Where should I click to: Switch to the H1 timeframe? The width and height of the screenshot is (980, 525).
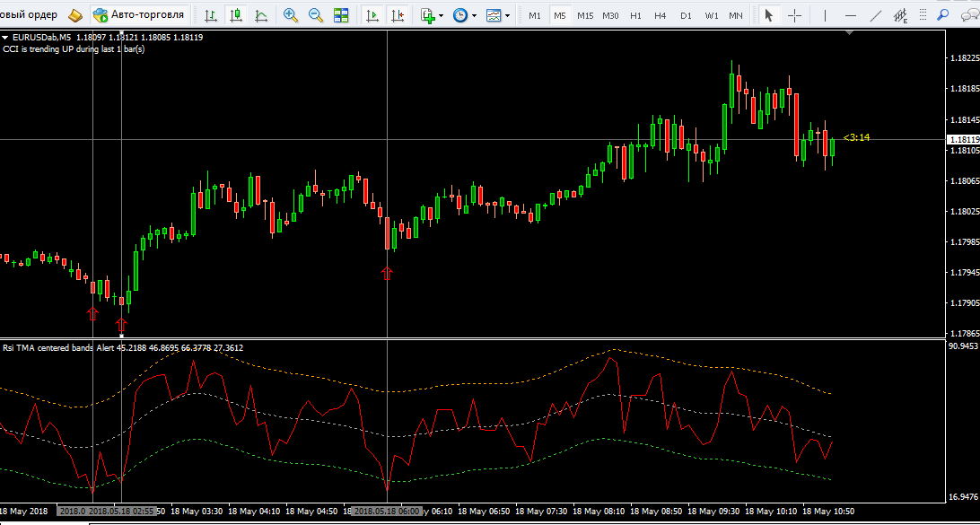click(x=635, y=15)
